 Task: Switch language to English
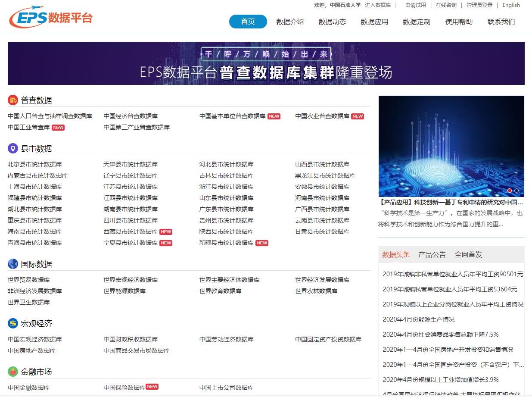point(511,5)
